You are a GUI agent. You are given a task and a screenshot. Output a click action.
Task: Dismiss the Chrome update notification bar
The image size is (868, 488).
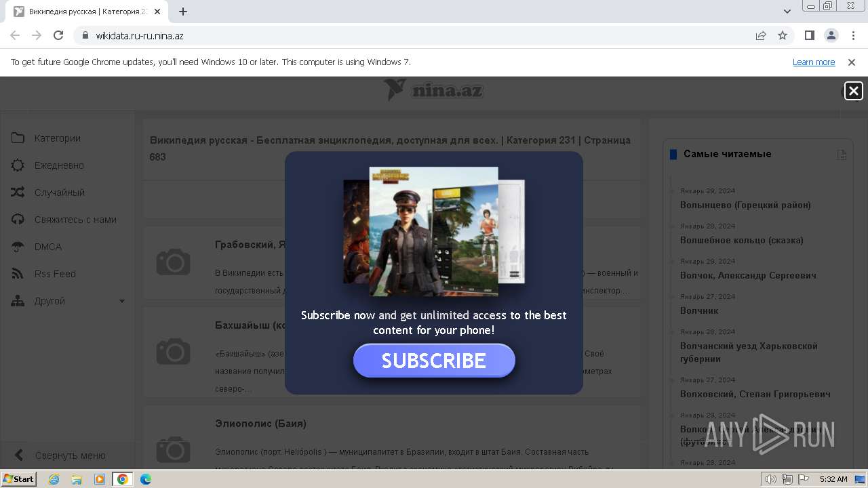(x=852, y=62)
